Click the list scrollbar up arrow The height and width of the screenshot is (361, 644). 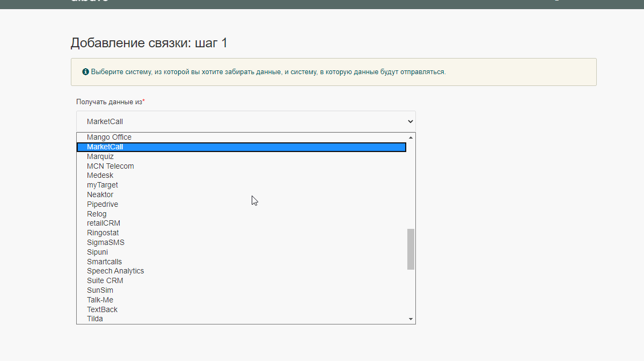click(x=411, y=137)
